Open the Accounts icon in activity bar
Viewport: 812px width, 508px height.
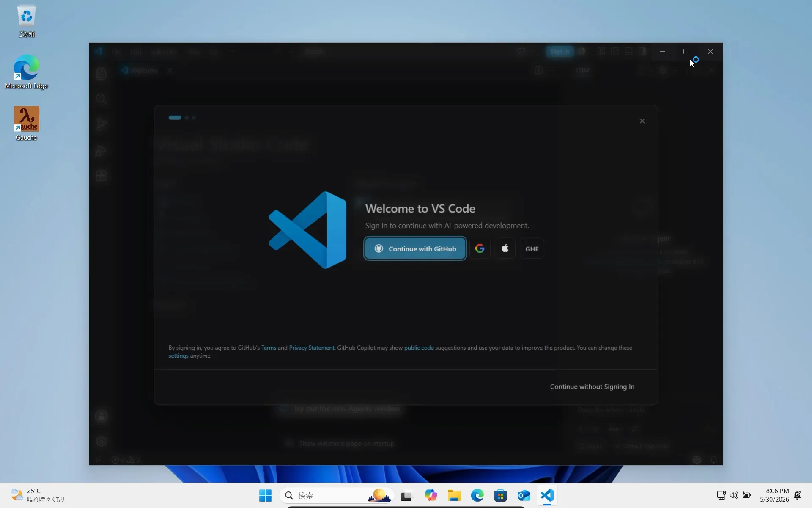[x=101, y=416]
